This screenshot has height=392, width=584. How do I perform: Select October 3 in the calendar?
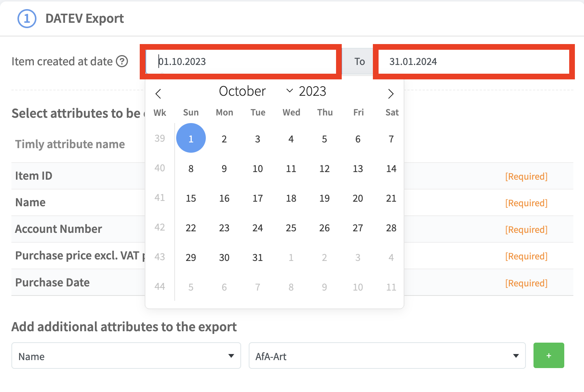(258, 139)
